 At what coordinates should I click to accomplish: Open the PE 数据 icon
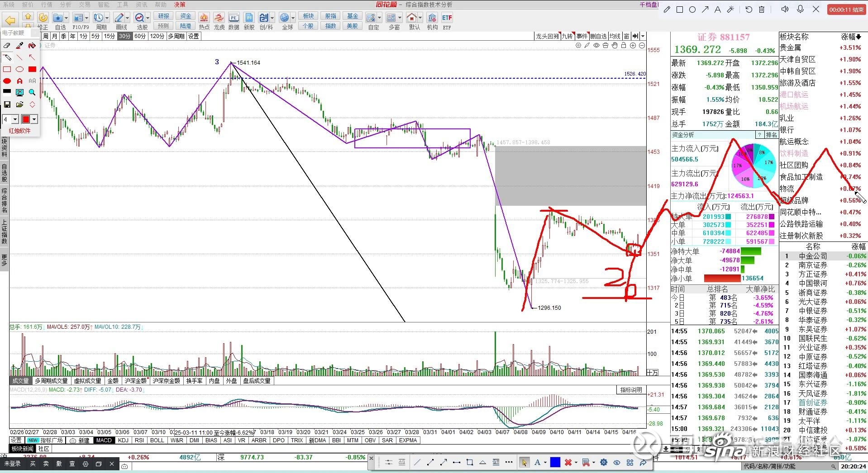(x=234, y=21)
